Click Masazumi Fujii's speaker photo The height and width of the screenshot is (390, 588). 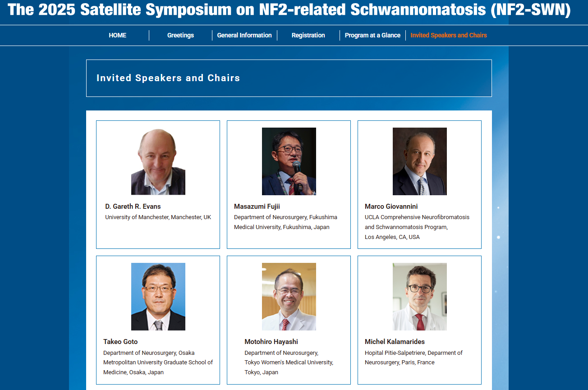point(289,161)
